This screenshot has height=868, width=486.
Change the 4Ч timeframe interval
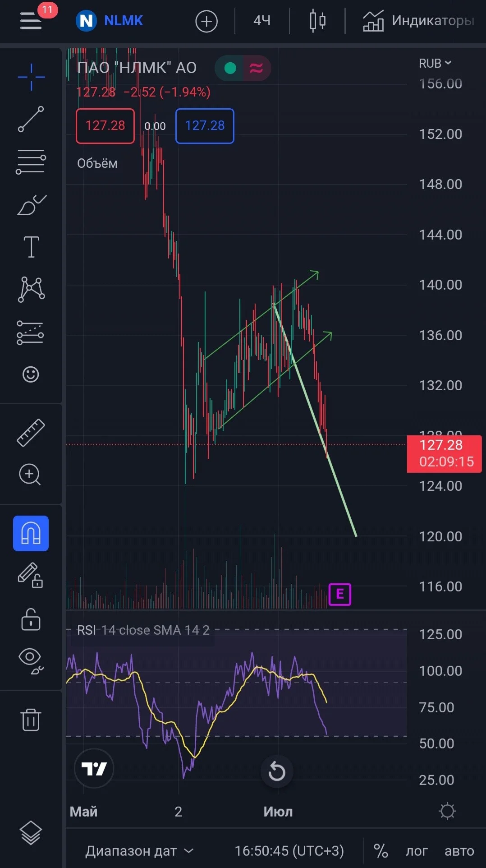click(262, 21)
